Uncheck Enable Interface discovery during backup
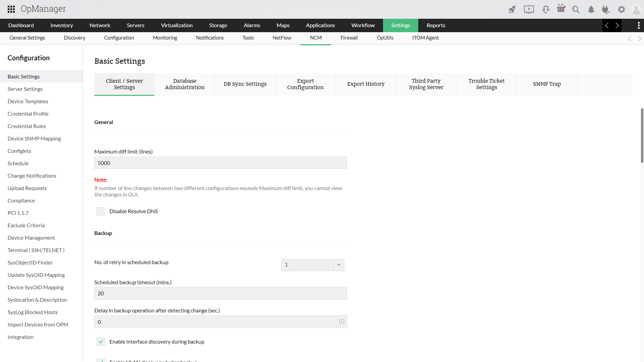The width and height of the screenshot is (644, 362). coord(101,342)
